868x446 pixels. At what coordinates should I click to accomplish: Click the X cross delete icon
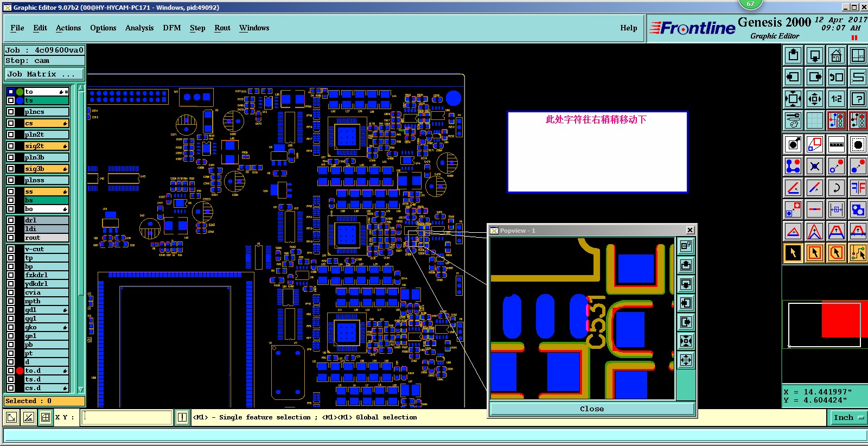[815, 166]
